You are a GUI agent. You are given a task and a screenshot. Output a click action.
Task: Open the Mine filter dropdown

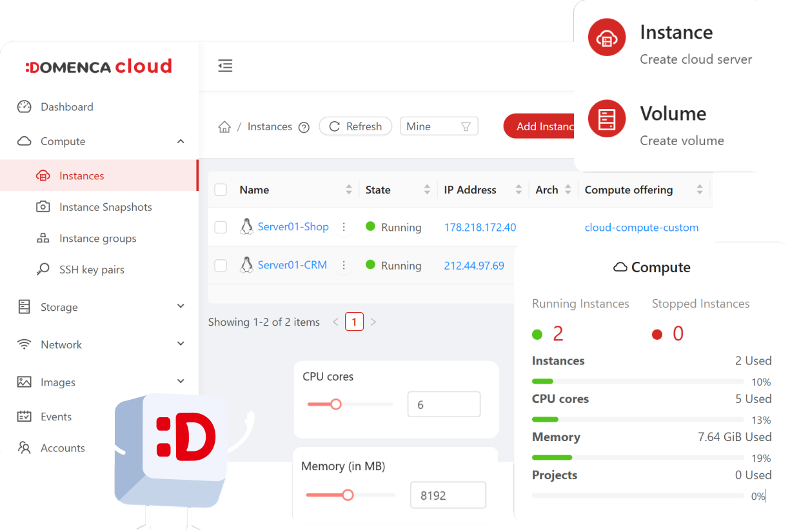439,126
